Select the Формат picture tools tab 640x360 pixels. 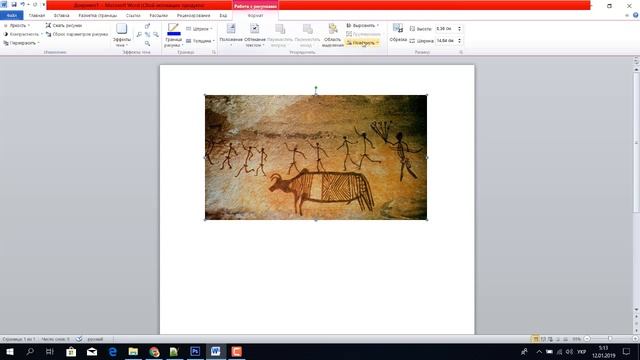(x=256, y=16)
